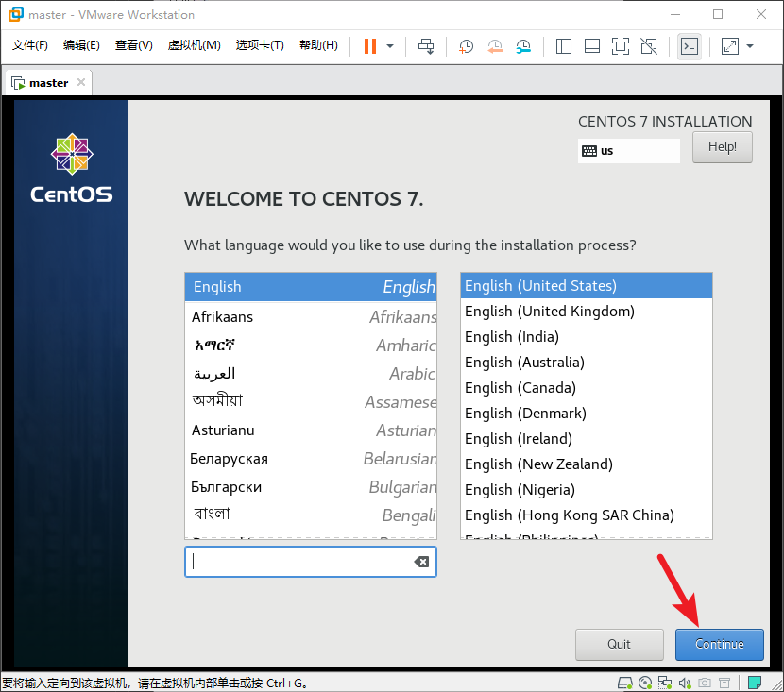Send Ctrl+Alt+Del to the VM
The width and height of the screenshot is (784, 692).
point(426,46)
